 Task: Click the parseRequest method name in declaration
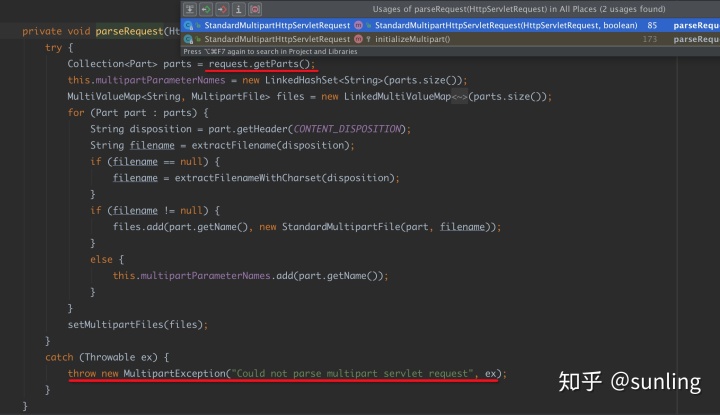click(x=129, y=31)
